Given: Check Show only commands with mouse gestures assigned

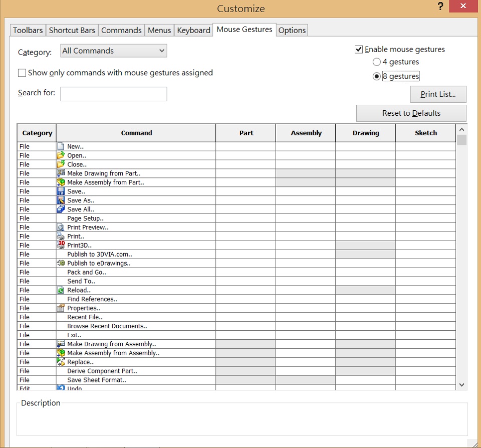Looking at the screenshot, I should coord(22,73).
